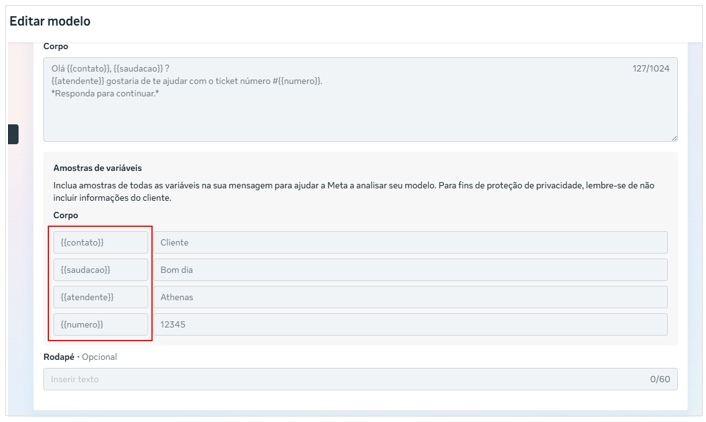Click the Corpo label under variable samples description
This screenshot has width=706, height=422.
(65, 215)
